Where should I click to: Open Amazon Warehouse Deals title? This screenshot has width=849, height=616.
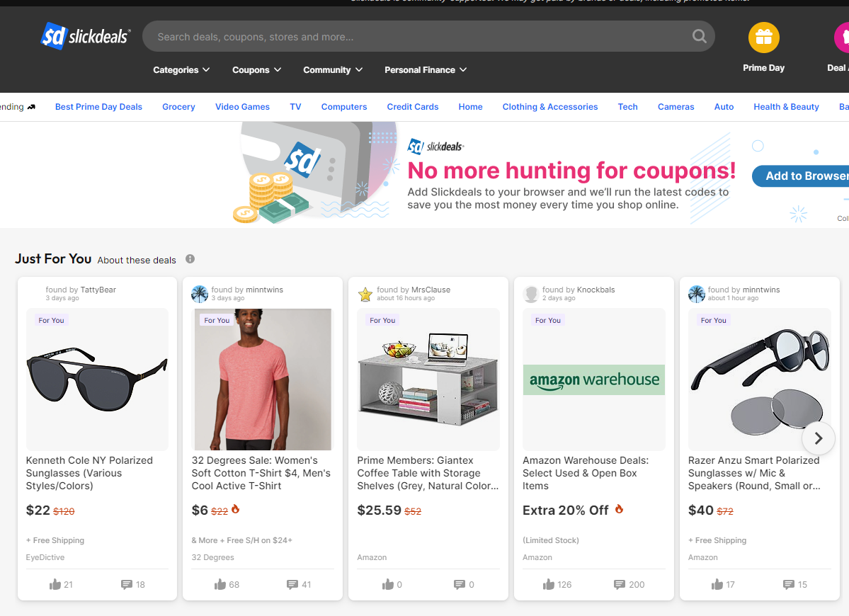click(x=586, y=472)
